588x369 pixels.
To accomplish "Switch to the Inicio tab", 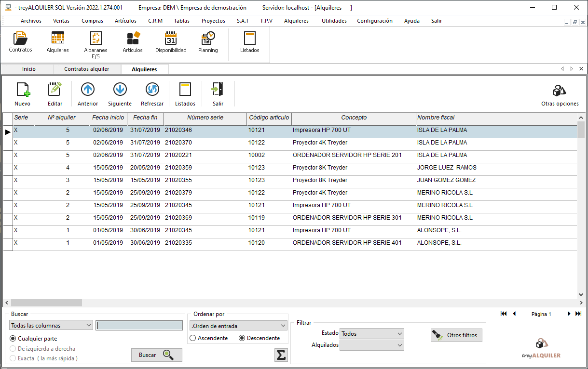I will (x=29, y=69).
